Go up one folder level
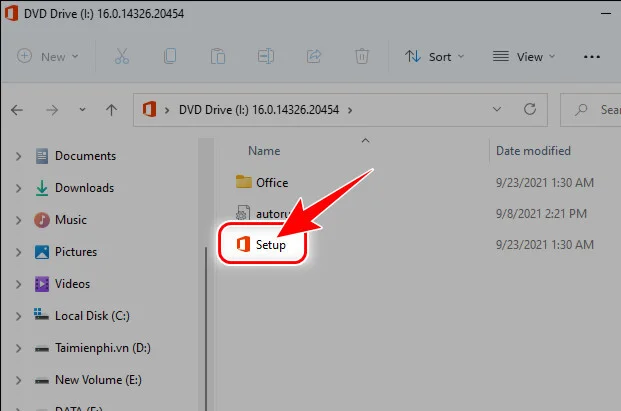The height and width of the screenshot is (411, 621). click(111, 110)
